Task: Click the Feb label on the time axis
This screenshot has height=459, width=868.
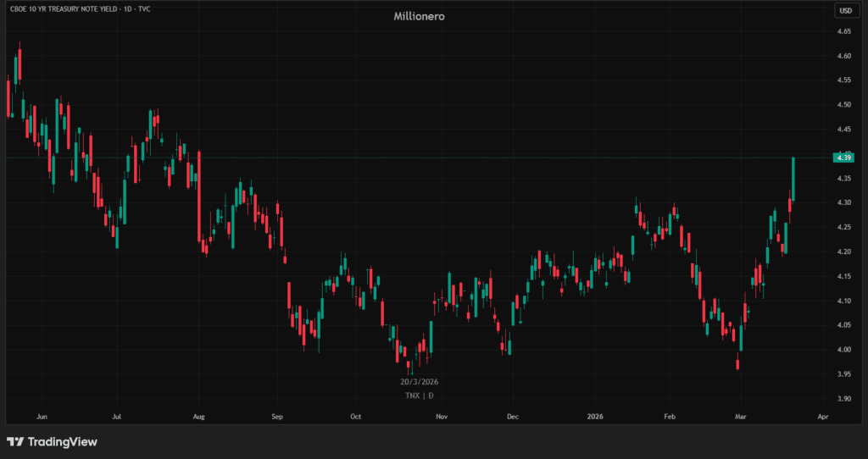Action: pos(670,417)
